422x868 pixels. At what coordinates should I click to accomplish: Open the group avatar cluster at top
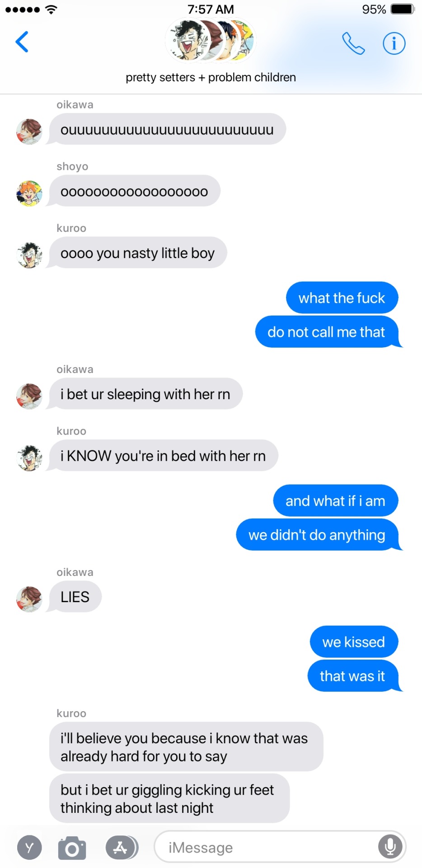[x=211, y=41]
